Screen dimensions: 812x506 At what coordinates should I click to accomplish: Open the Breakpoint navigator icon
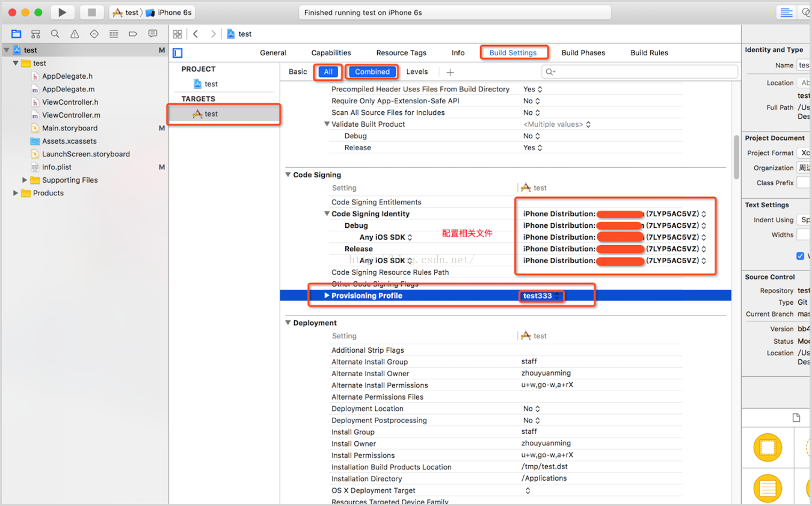pos(133,34)
